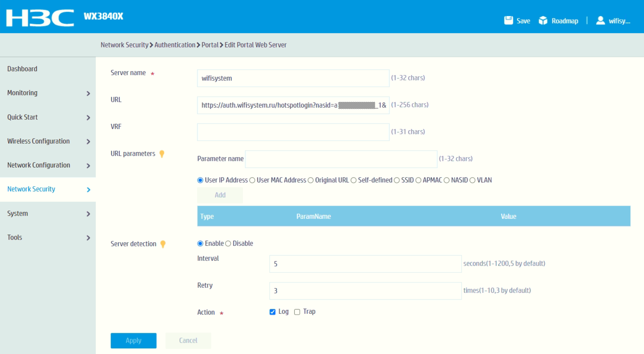Choose the NASID parameter type
Image resolution: width=644 pixels, height=354 pixels.
[447, 180]
